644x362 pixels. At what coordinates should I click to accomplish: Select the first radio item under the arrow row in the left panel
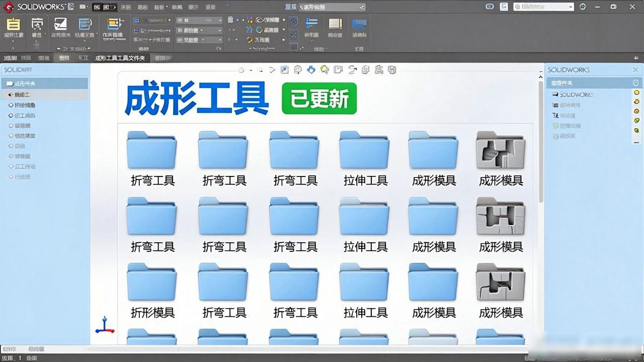coord(22,105)
